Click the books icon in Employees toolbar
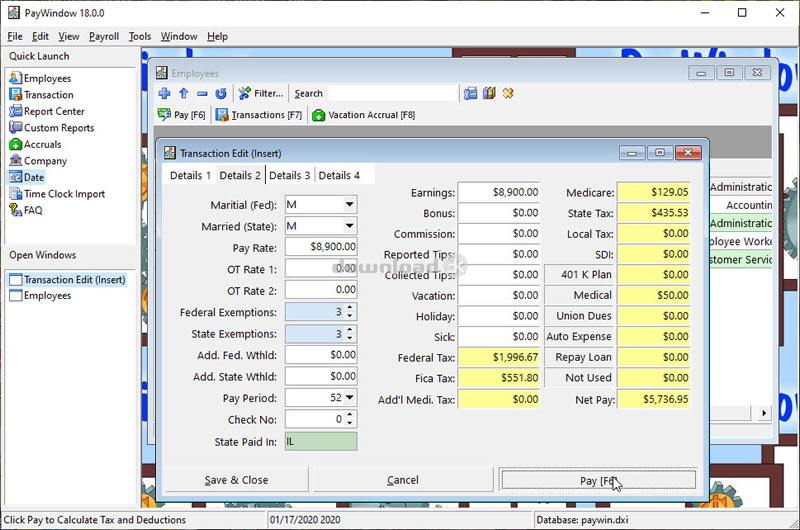Screen dimensions: 800x530 pos(489,93)
